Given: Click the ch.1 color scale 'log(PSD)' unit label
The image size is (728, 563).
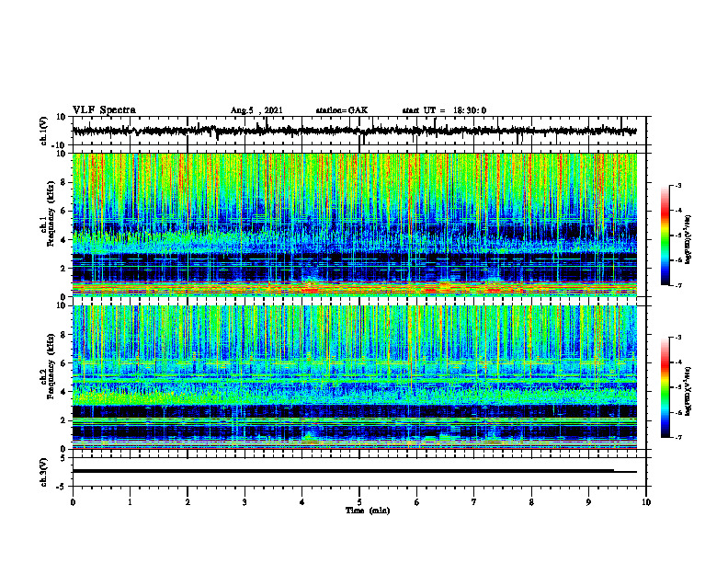Looking at the screenshot, I should click(x=688, y=240).
